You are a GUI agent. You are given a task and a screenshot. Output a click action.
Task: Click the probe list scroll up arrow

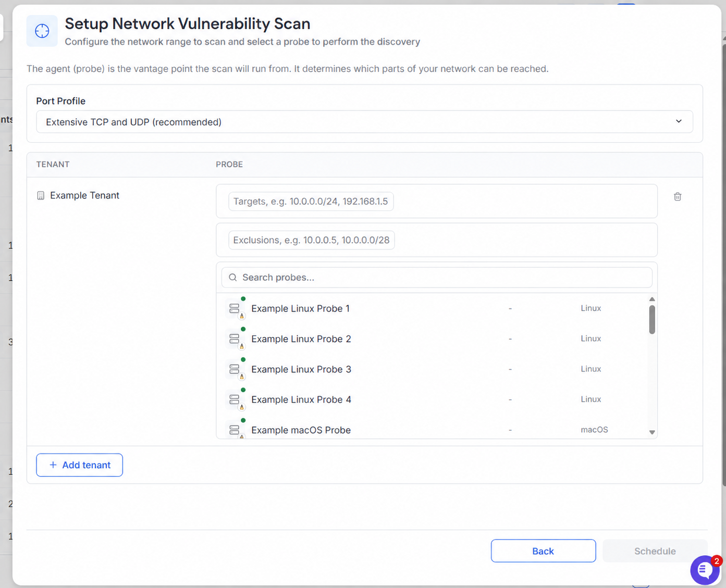tap(652, 299)
